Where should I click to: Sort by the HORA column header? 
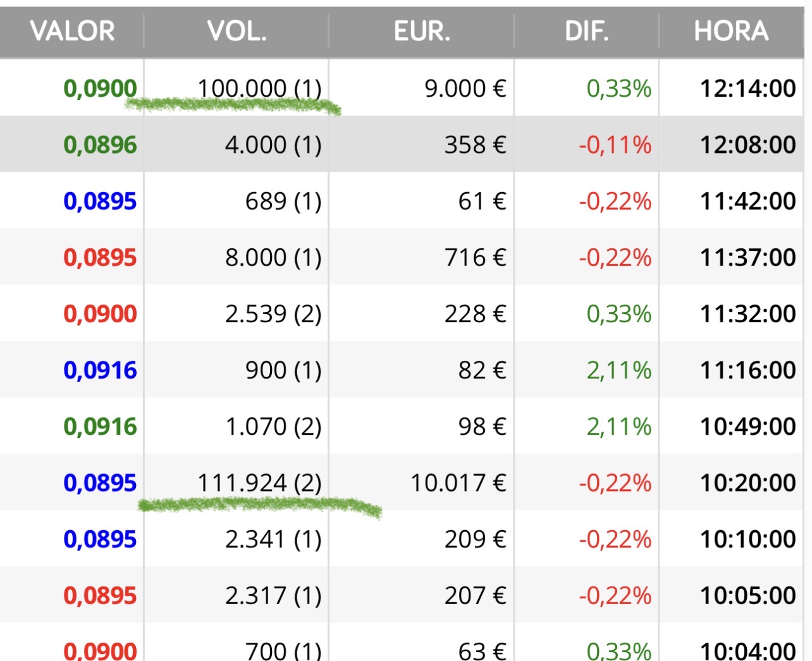731,31
